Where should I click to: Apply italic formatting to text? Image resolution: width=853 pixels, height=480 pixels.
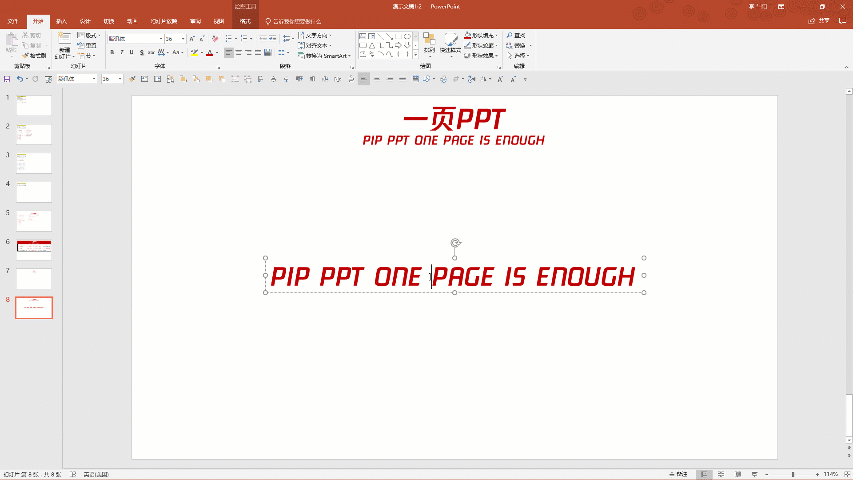pyautogui.click(x=123, y=53)
